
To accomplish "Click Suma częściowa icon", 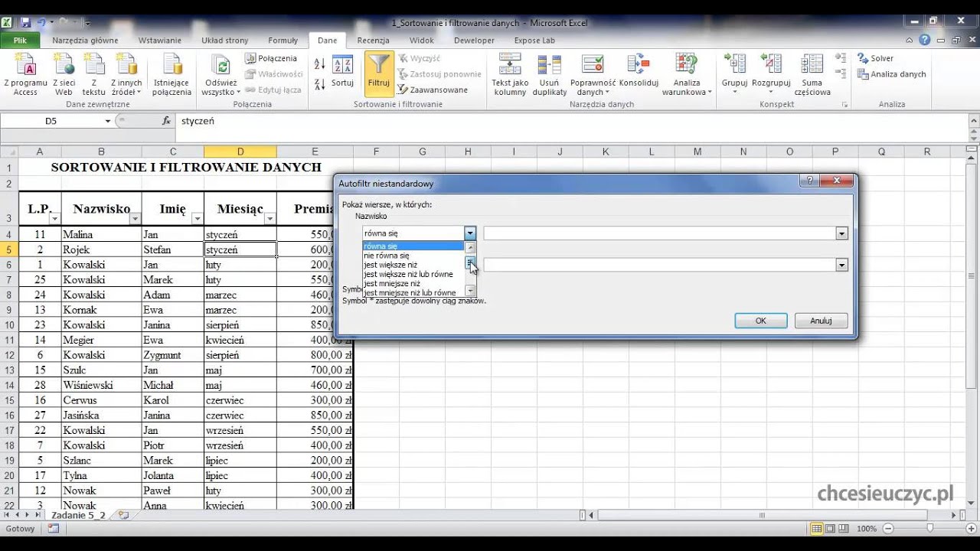I will click(812, 74).
